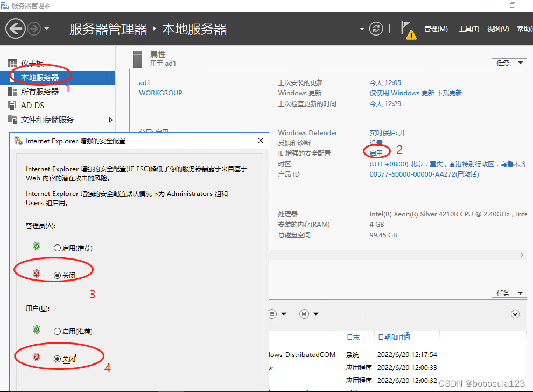Click 仅使用 Windows 更新 下载更新 link
The height and width of the screenshot is (392, 533).
coord(416,93)
